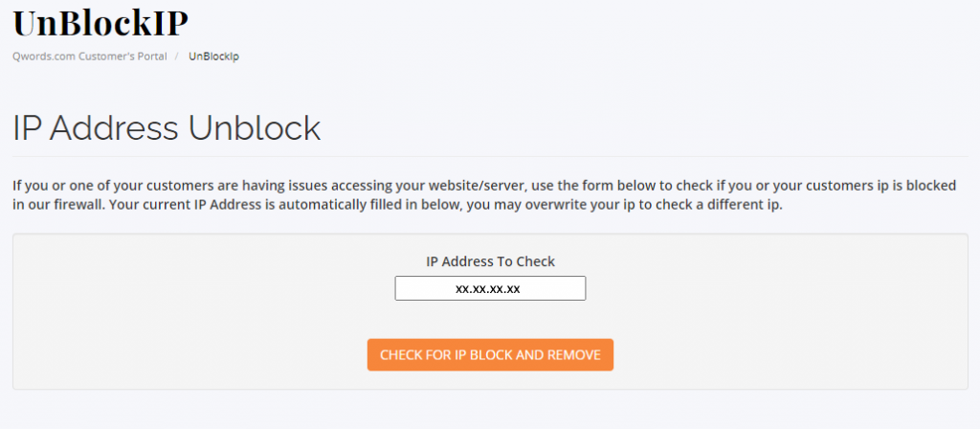Viewport: 980px width, 429px height.
Task: Click the breadcrumb slash separator
Action: (177, 56)
